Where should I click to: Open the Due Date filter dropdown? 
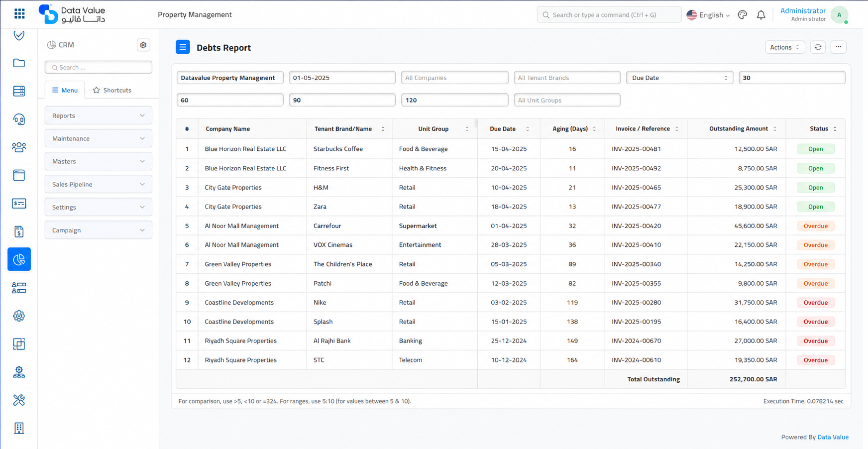[x=679, y=78]
